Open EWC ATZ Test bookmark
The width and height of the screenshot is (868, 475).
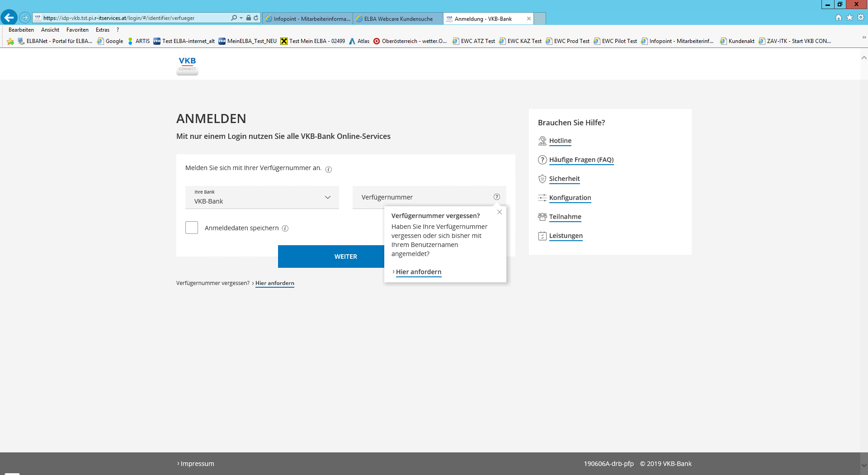[473, 41]
